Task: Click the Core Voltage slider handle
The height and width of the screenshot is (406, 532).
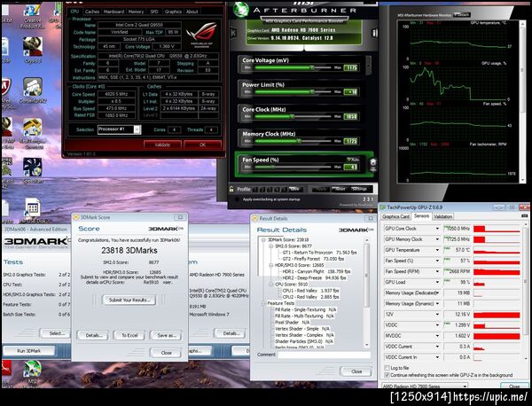Action: point(311,67)
